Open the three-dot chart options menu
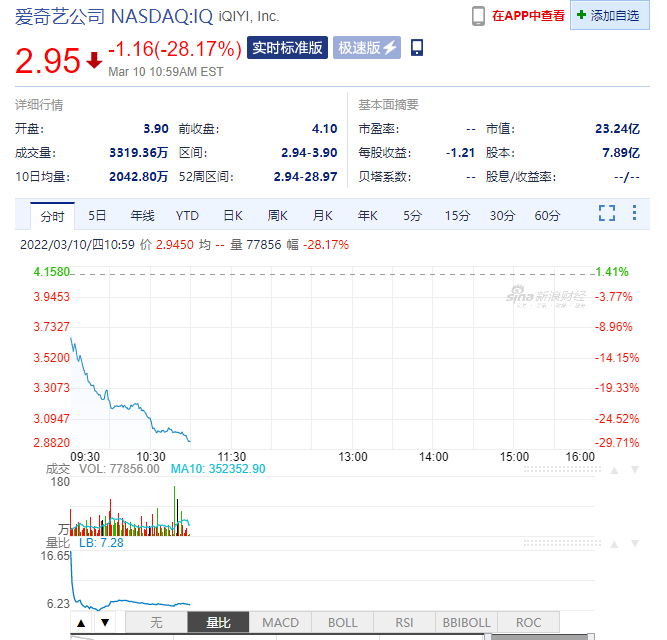This screenshot has width=667, height=640. [634, 213]
